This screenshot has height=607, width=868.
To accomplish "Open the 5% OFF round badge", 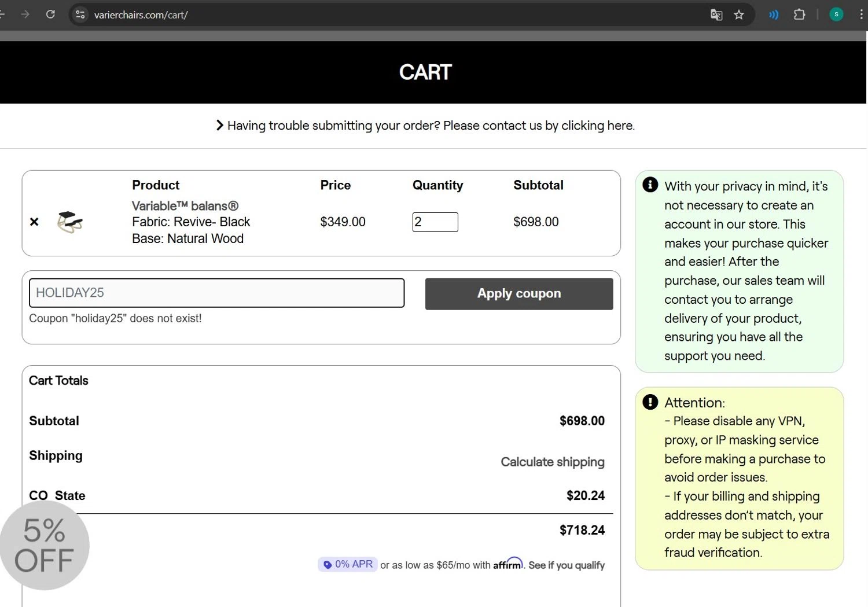I will click(x=45, y=545).
